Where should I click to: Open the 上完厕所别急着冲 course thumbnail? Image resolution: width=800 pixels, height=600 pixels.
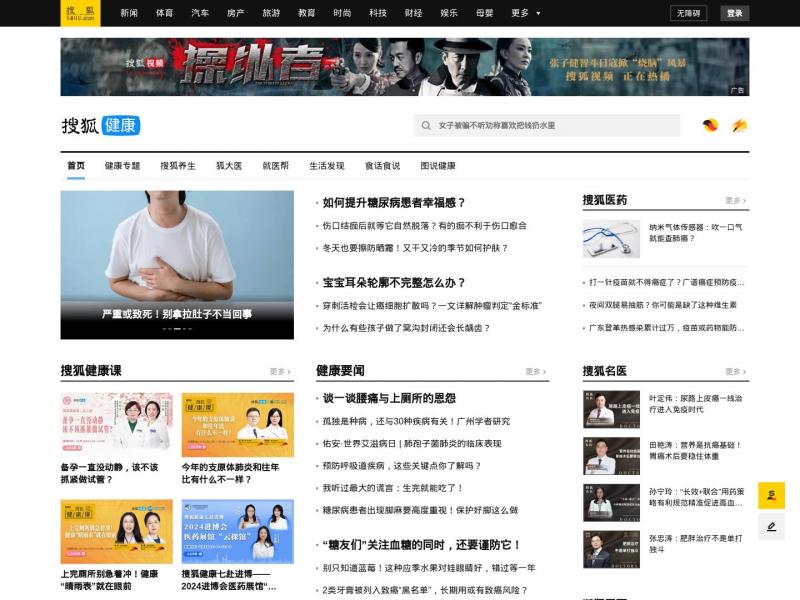(x=116, y=531)
